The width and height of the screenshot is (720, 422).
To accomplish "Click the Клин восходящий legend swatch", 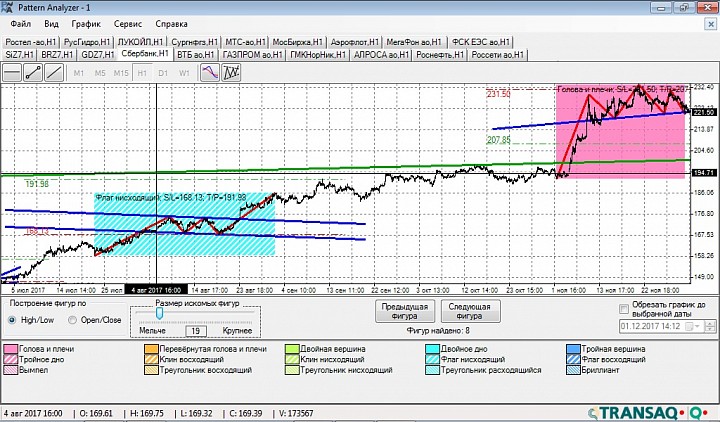I will (x=152, y=360).
